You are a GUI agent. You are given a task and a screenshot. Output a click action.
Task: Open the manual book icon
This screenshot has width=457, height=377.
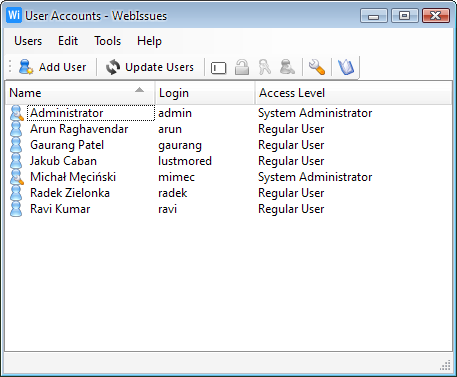coord(346,67)
